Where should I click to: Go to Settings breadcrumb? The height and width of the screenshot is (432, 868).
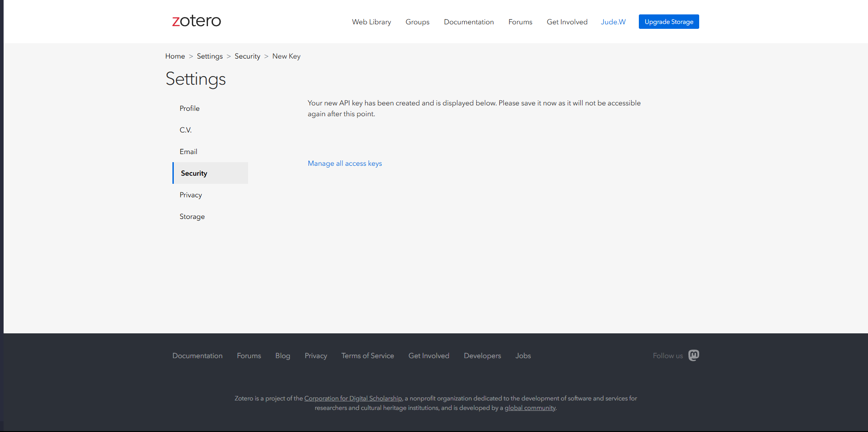click(210, 56)
